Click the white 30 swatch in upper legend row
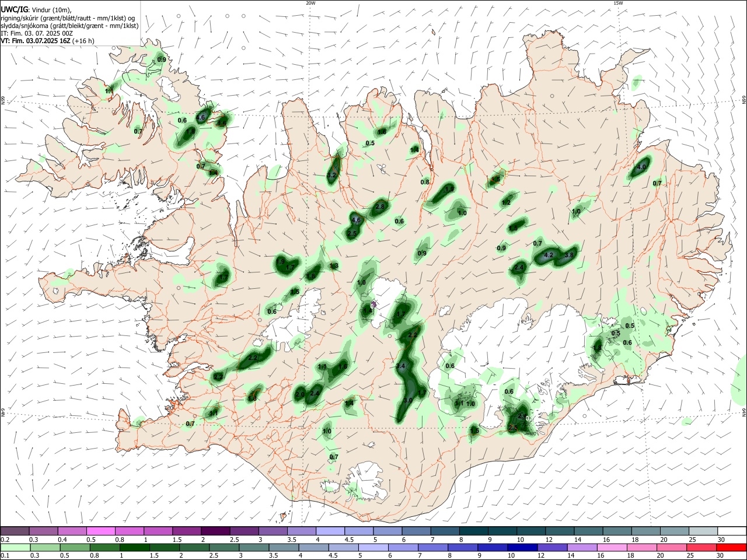 pyautogui.click(x=731, y=531)
